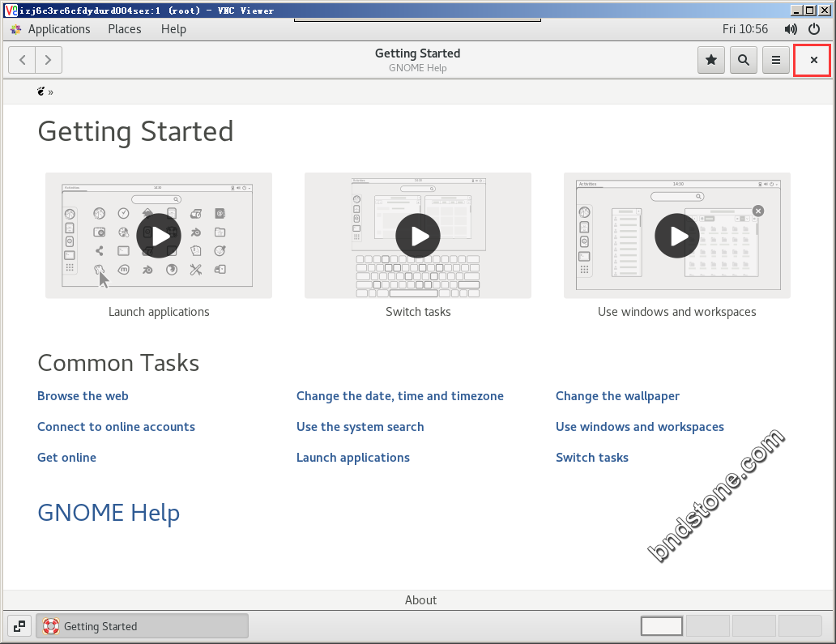836x644 pixels.
Task: Close the GNOME Help window
Action: point(813,60)
